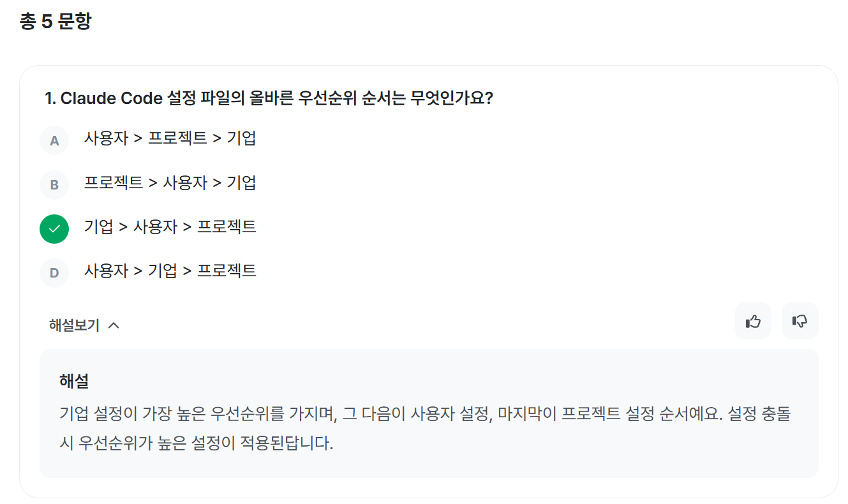Click "무엇인가요?" at the question's end

click(x=452, y=99)
